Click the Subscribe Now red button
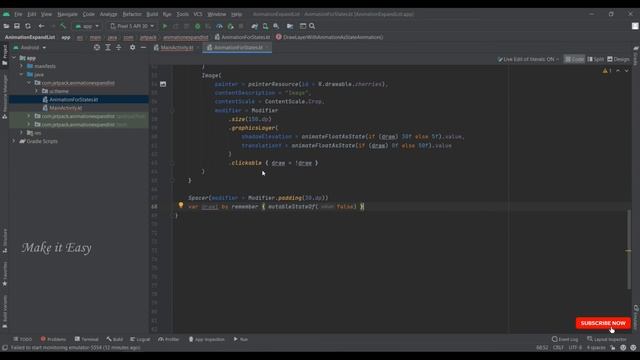This screenshot has height=360, width=640. click(603, 323)
